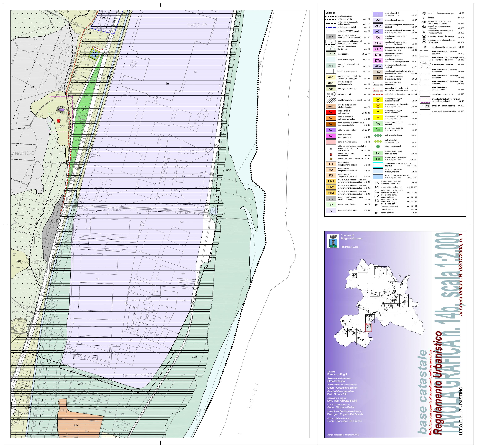The width and height of the screenshot is (477, 448).
Task: Click the 'alberi monumentali' green dot symbol
Action: click(378, 147)
